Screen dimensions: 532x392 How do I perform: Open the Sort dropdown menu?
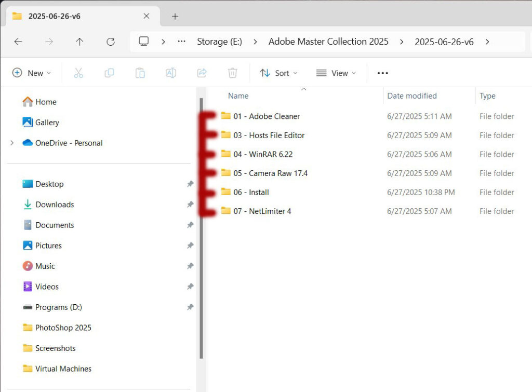click(x=278, y=73)
